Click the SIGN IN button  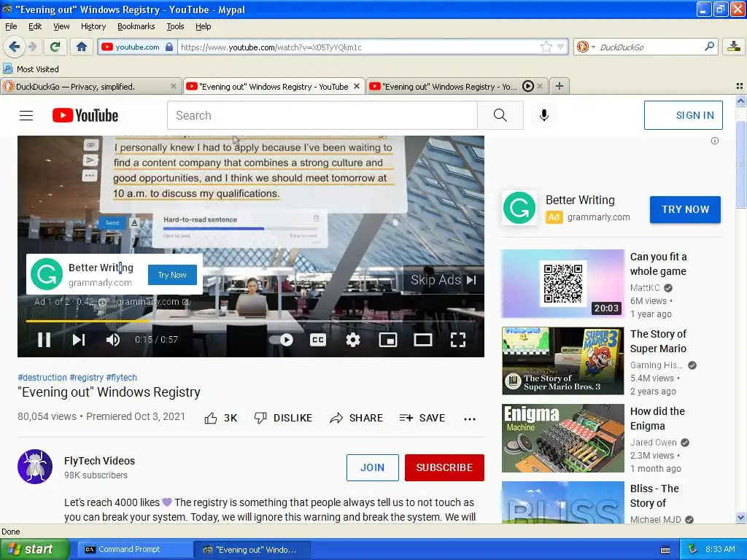coord(683,115)
